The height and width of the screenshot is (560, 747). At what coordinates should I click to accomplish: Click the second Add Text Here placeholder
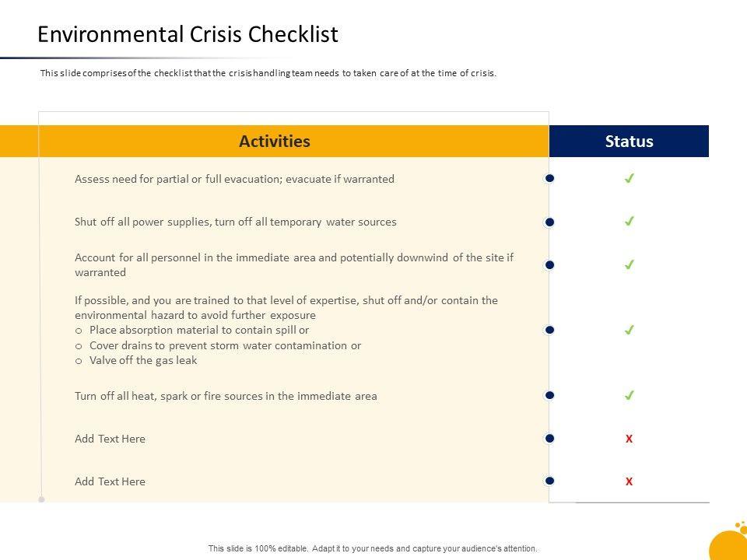point(110,481)
